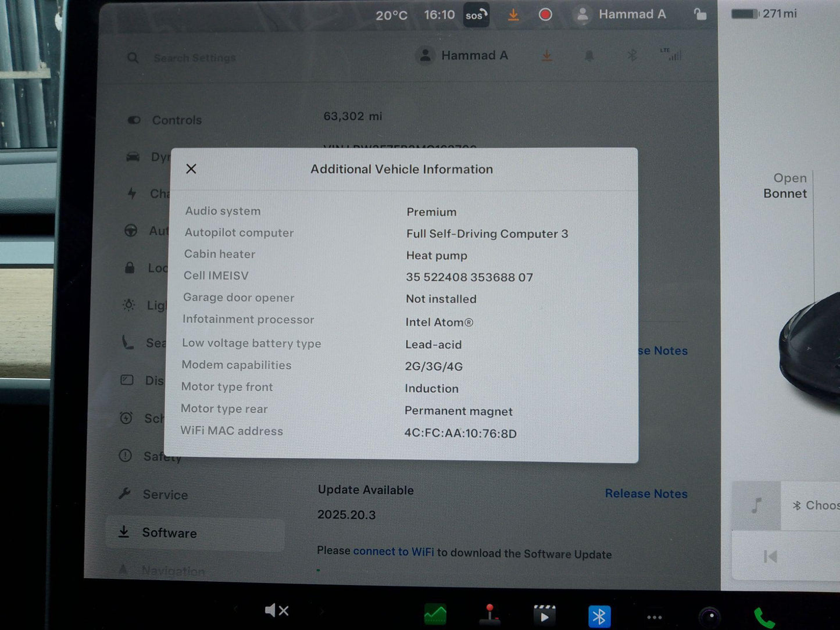Tap the orange download icon in top bar
840x630 pixels.
point(513,15)
